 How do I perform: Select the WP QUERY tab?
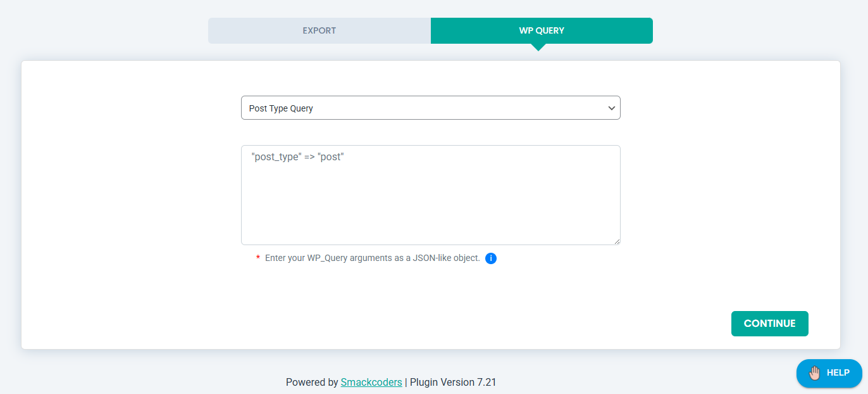tap(542, 30)
